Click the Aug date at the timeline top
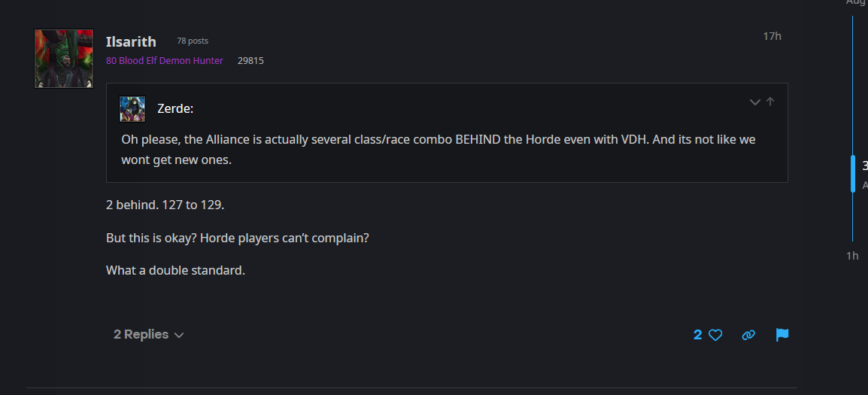 pos(857,2)
